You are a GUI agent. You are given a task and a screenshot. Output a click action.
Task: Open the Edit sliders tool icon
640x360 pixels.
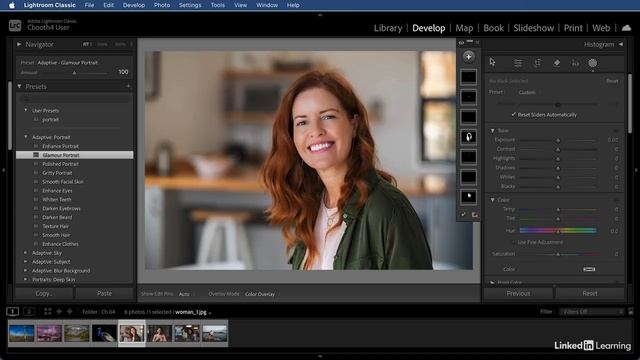518,63
